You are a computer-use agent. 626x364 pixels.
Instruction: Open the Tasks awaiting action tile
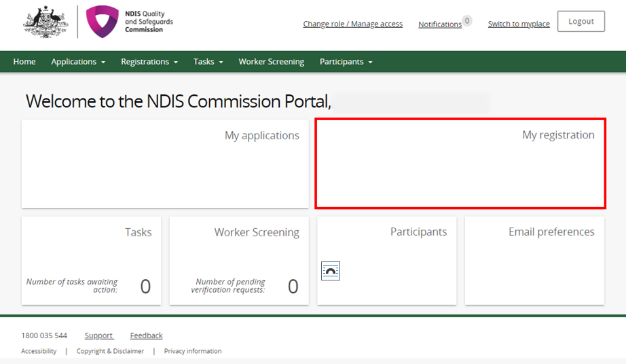(91, 261)
